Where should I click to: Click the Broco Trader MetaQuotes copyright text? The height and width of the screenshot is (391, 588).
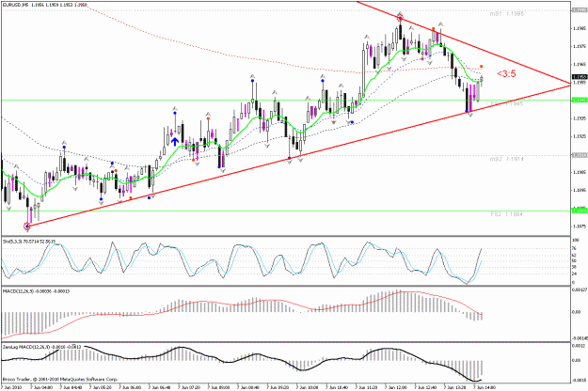tap(60, 379)
